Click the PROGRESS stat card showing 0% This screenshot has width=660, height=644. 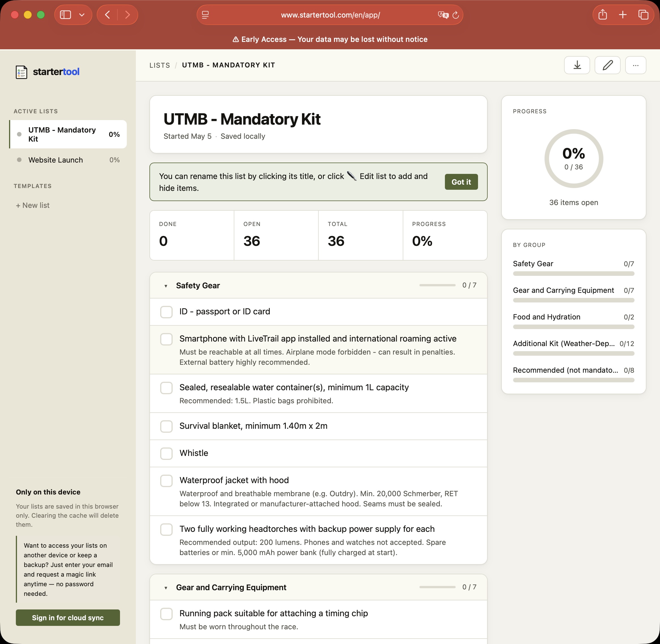coord(445,235)
